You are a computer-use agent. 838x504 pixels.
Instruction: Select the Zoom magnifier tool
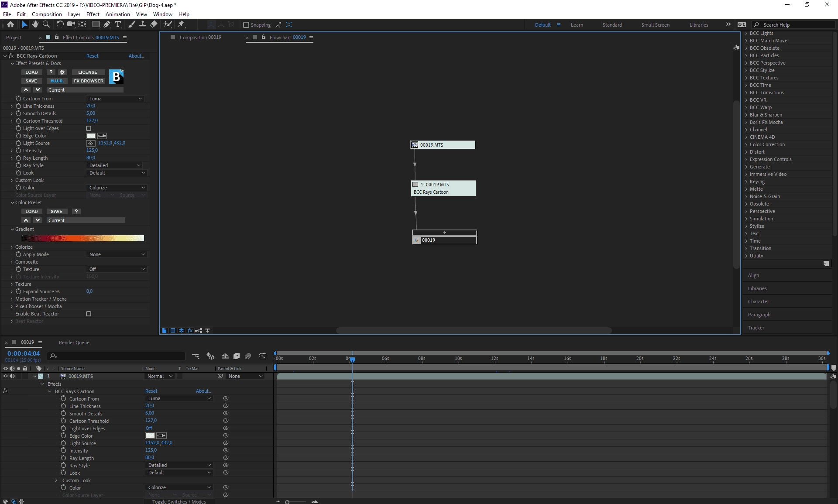46,24
